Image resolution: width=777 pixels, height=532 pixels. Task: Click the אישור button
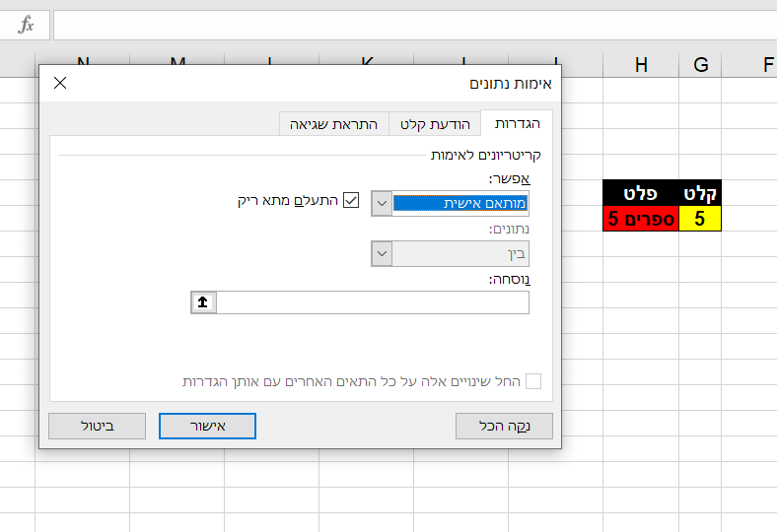(x=208, y=427)
